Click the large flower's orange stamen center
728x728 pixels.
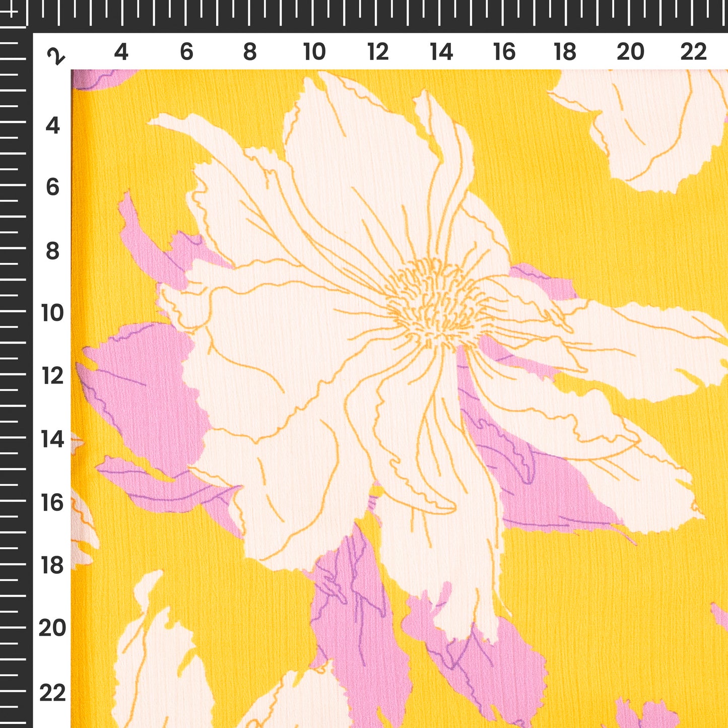click(x=433, y=302)
